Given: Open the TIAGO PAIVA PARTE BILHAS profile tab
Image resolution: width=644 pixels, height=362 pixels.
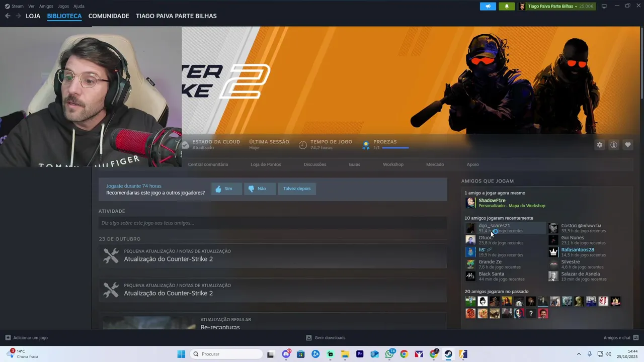Looking at the screenshot, I should (176, 16).
